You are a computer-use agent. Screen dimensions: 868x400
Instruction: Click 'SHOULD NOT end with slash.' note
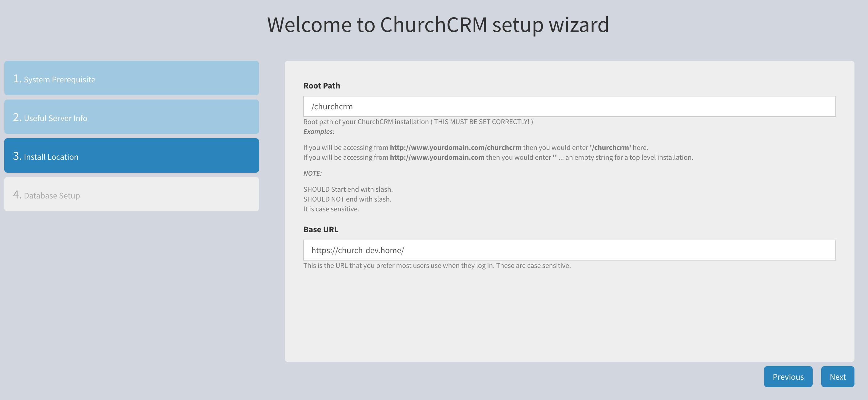[x=347, y=199]
